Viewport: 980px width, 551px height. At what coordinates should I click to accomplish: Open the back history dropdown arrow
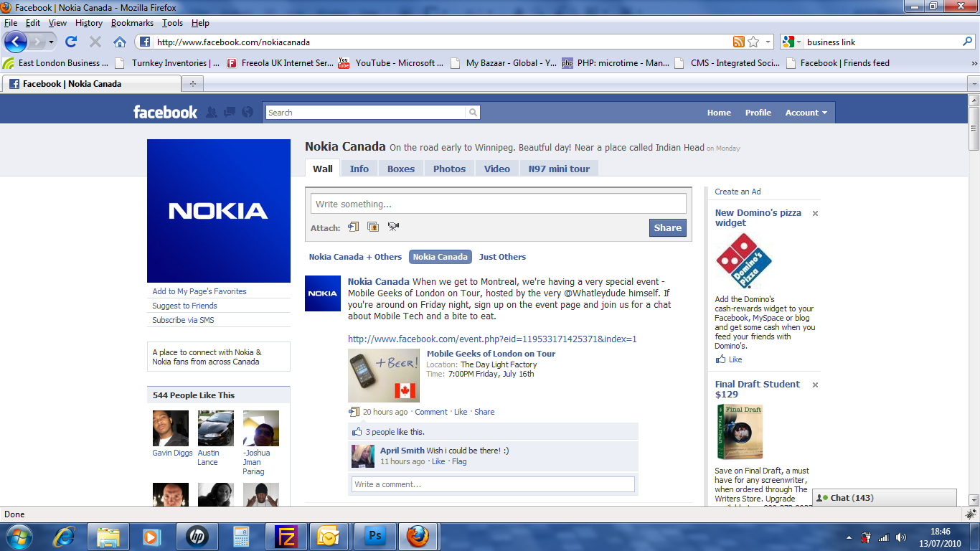click(x=51, y=42)
